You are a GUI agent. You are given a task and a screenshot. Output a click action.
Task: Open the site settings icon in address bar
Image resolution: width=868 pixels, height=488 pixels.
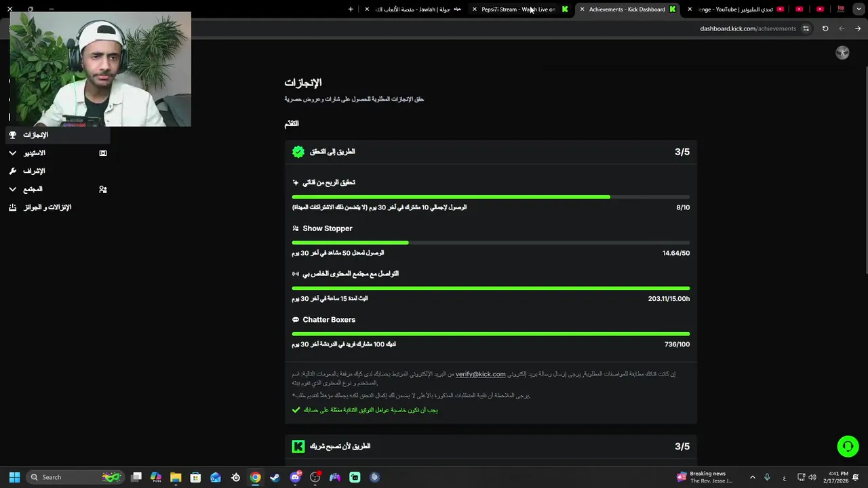(806, 28)
